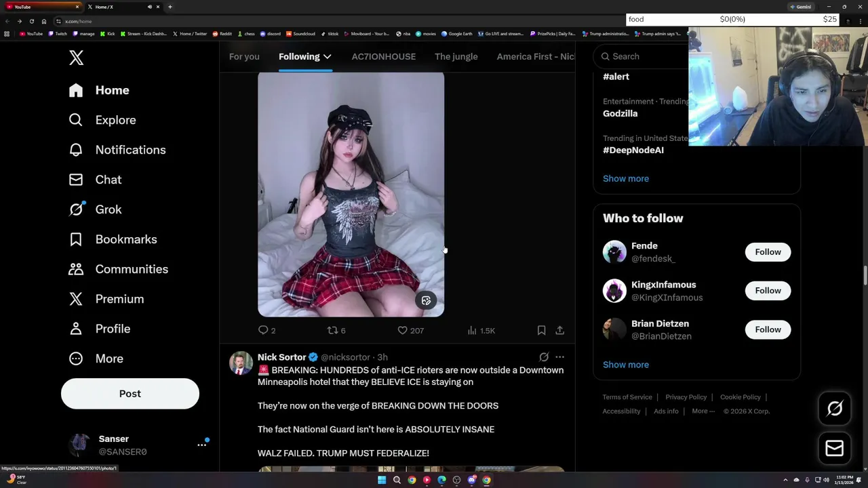Image resolution: width=868 pixels, height=488 pixels.
Task: Open account switcher dots next to Sanser
Action: click(201, 445)
